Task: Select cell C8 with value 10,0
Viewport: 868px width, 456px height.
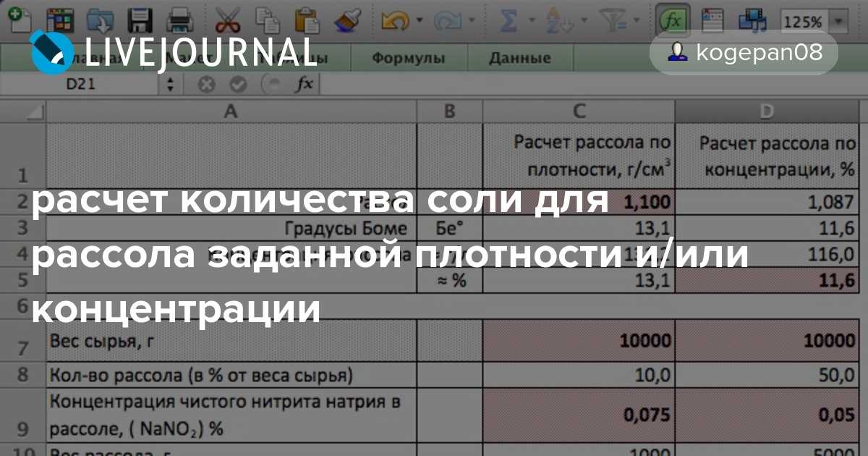Action: click(579, 375)
